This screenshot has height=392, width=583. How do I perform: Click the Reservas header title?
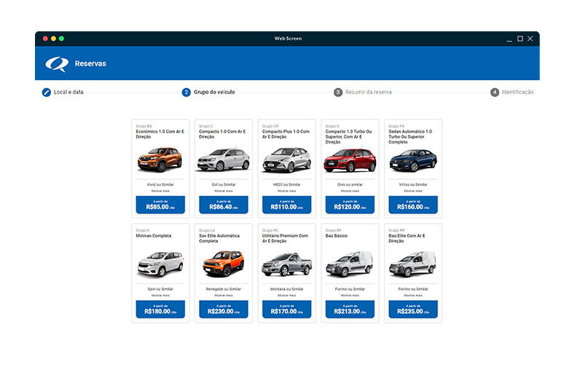[x=90, y=63]
